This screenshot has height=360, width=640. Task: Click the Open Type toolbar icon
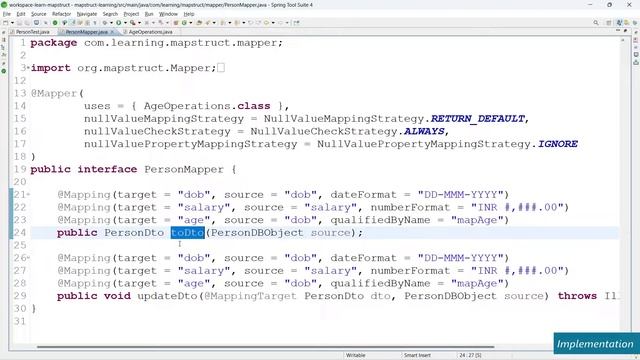[x=199, y=23]
